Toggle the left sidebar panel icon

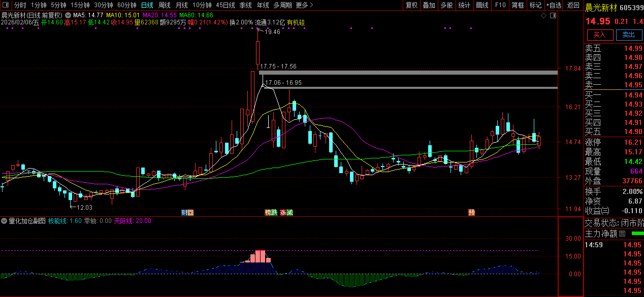pyautogui.click(x=6, y=5)
